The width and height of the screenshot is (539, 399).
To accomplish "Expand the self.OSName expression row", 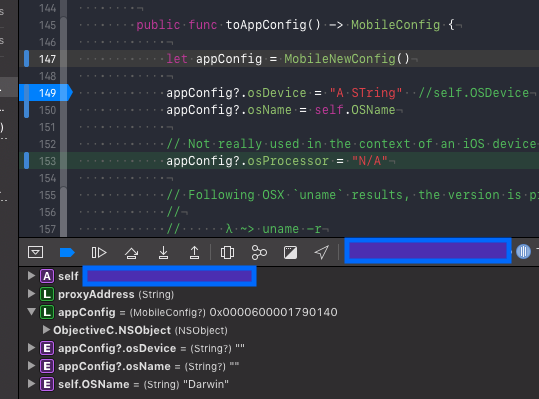I will tap(31, 384).
